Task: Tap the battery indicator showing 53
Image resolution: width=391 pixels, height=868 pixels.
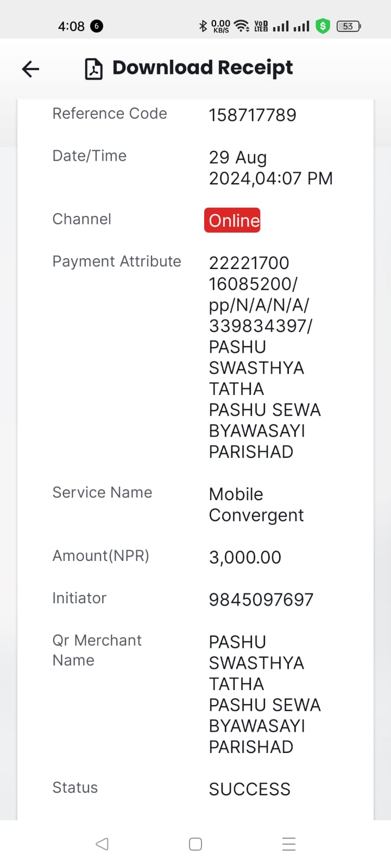Action: [x=349, y=25]
